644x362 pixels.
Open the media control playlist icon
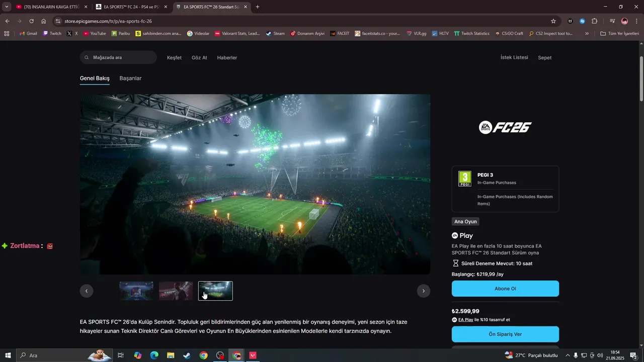612,21
